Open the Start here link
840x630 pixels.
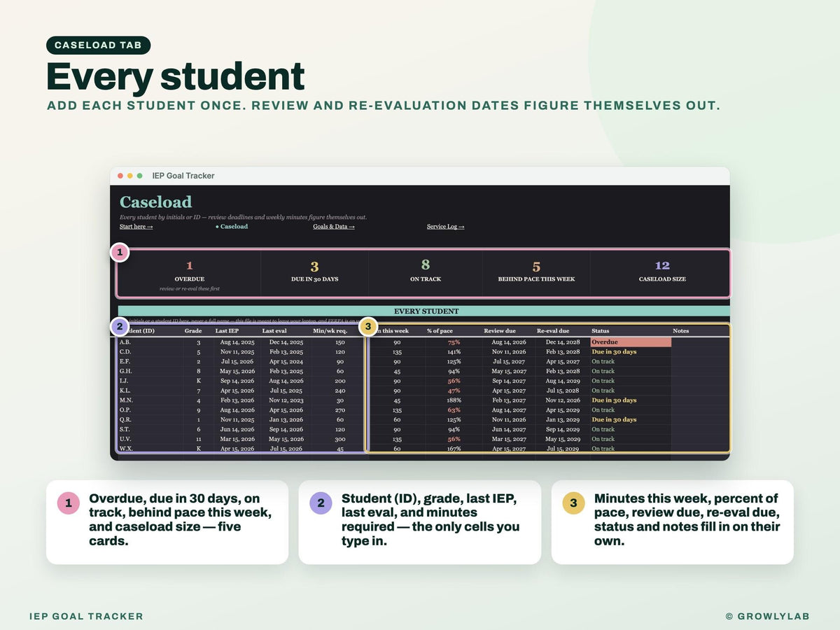pos(136,227)
